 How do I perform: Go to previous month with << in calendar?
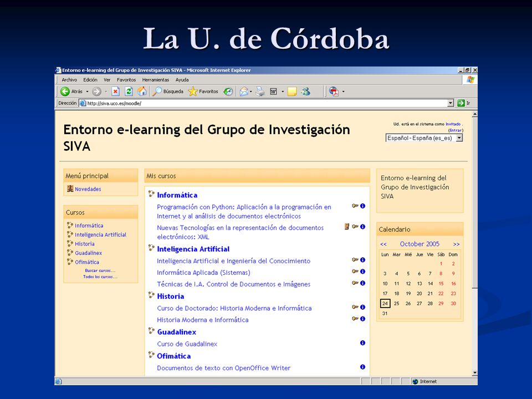pos(383,244)
